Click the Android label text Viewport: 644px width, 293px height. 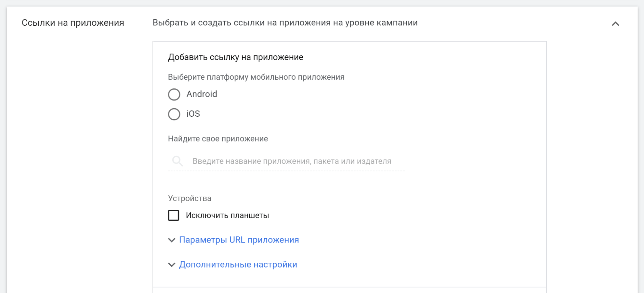point(202,94)
